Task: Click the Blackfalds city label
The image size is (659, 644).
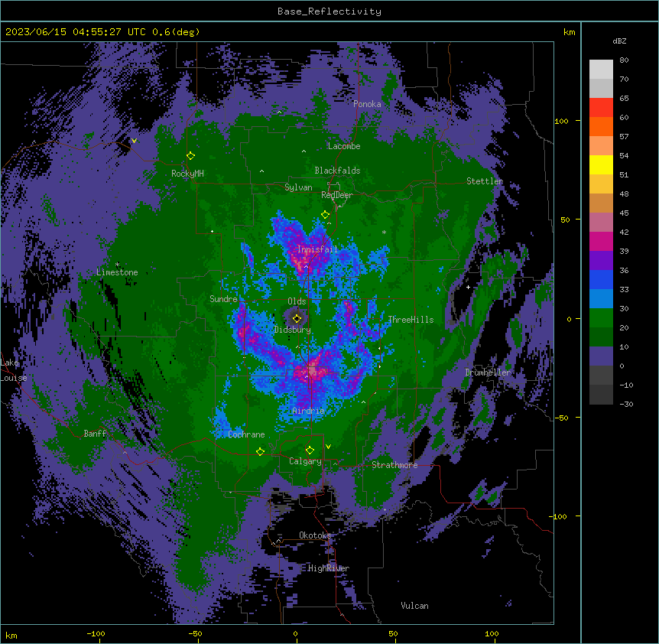Action: 337,171
